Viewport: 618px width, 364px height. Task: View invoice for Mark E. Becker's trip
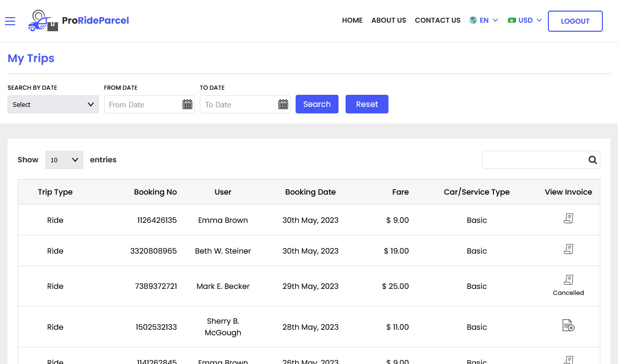(x=569, y=280)
